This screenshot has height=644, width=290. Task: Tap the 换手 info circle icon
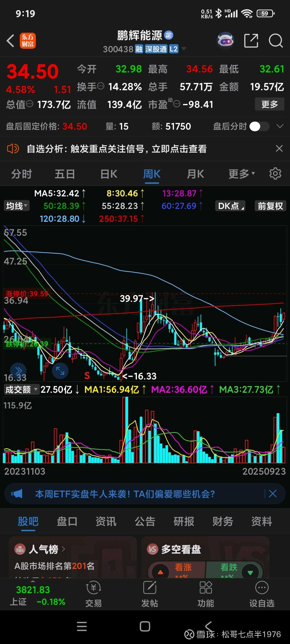[101, 86]
